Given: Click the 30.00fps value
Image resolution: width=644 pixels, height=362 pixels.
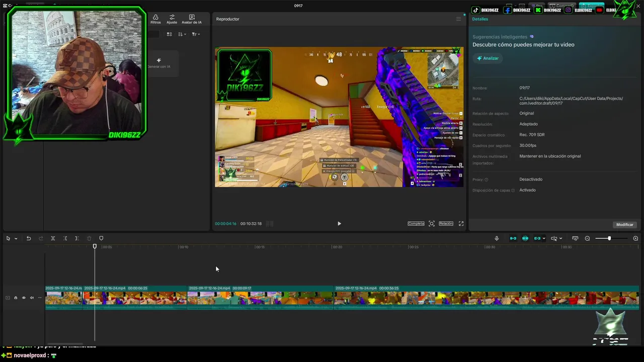Looking at the screenshot, I should coord(528,145).
